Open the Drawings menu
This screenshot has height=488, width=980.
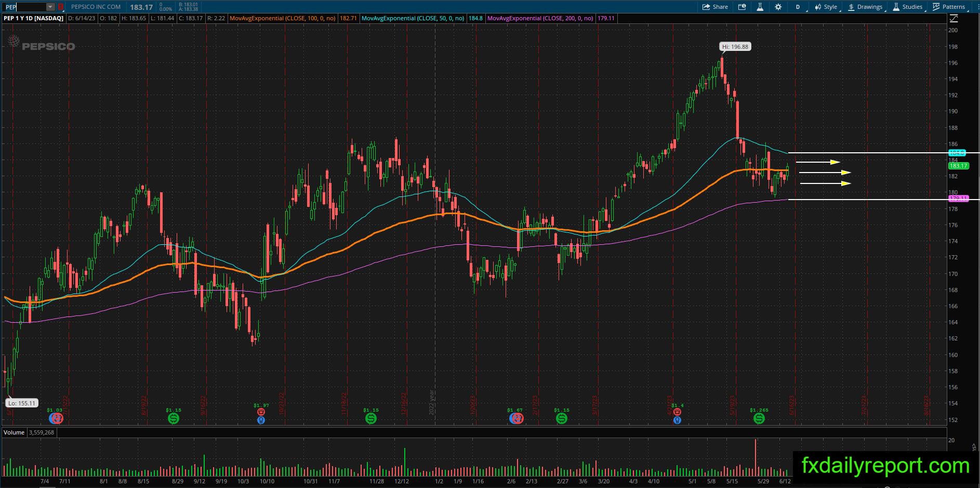pos(865,7)
